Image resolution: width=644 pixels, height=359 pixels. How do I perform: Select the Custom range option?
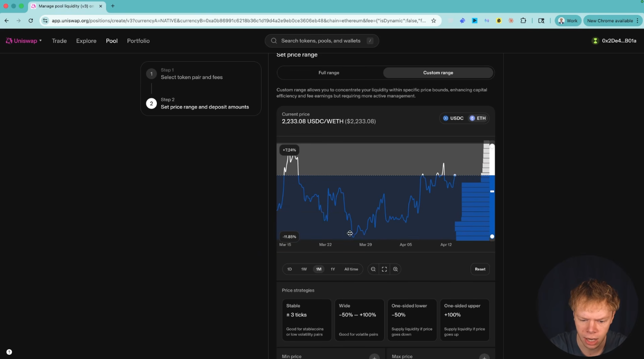click(438, 73)
